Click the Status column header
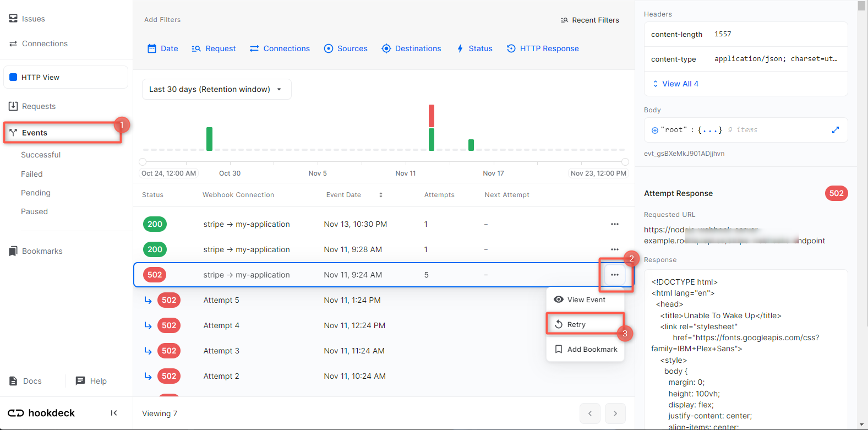Viewport: 868px width, 430px height. (x=152, y=195)
